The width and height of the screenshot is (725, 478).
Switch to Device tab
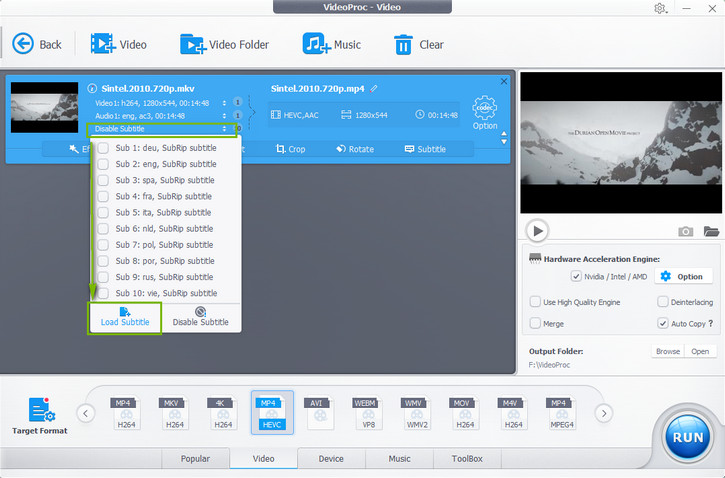(x=331, y=458)
